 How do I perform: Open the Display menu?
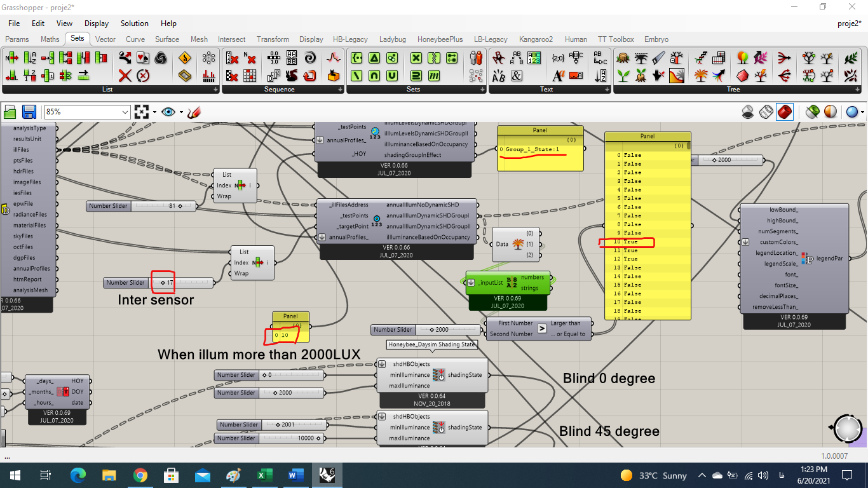97,24
